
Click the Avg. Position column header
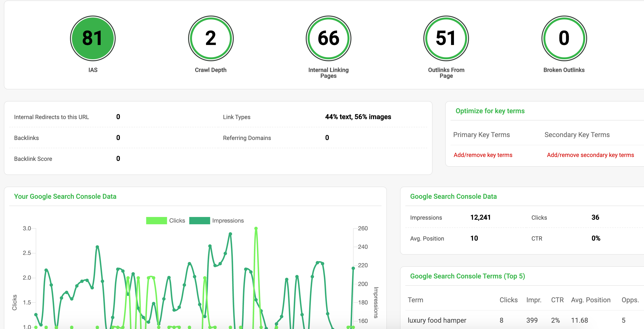tap(591, 300)
